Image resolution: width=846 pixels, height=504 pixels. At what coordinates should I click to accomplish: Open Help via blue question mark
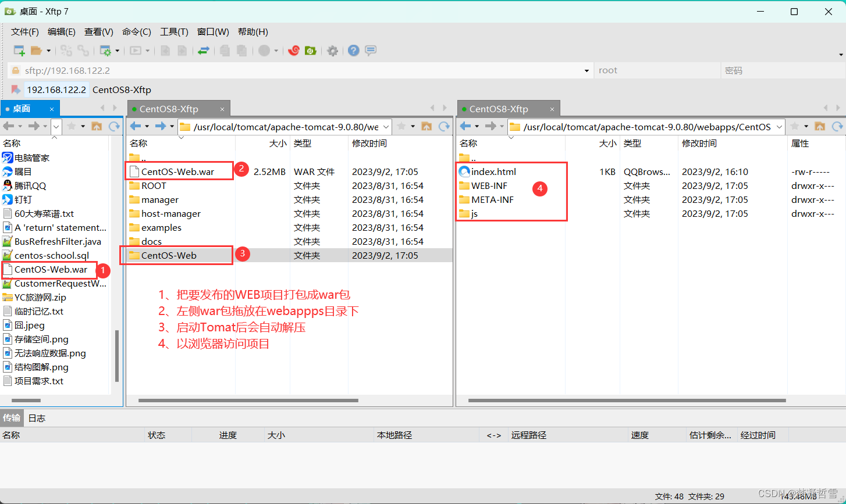(x=353, y=51)
